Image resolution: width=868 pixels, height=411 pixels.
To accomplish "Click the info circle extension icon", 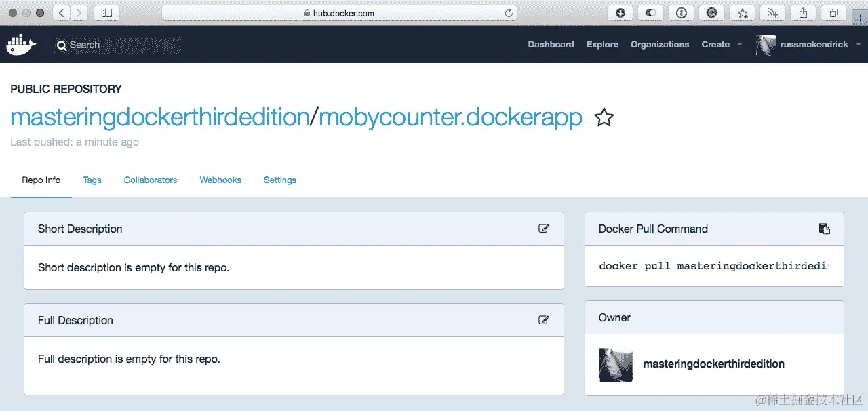I will (x=681, y=13).
